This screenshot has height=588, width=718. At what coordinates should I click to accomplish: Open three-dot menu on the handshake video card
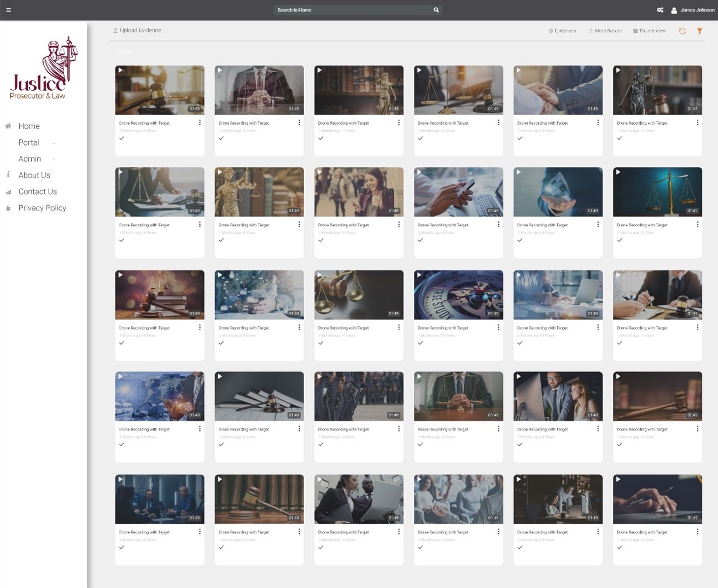click(598, 123)
